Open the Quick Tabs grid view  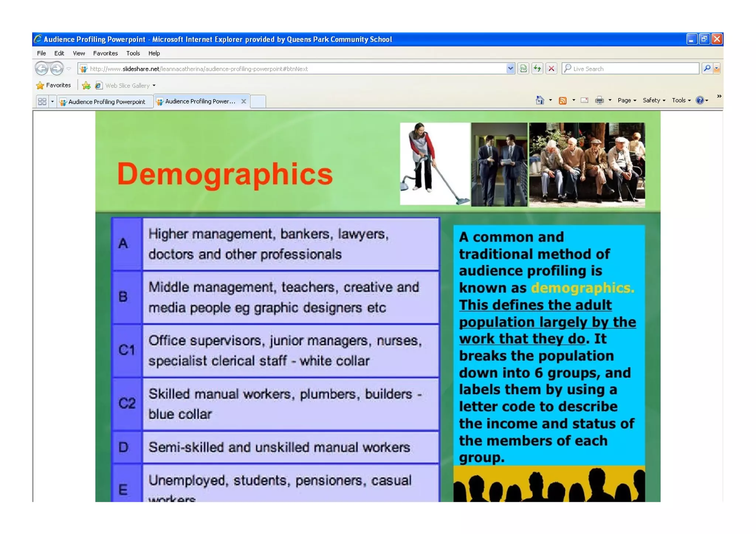click(42, 101)
